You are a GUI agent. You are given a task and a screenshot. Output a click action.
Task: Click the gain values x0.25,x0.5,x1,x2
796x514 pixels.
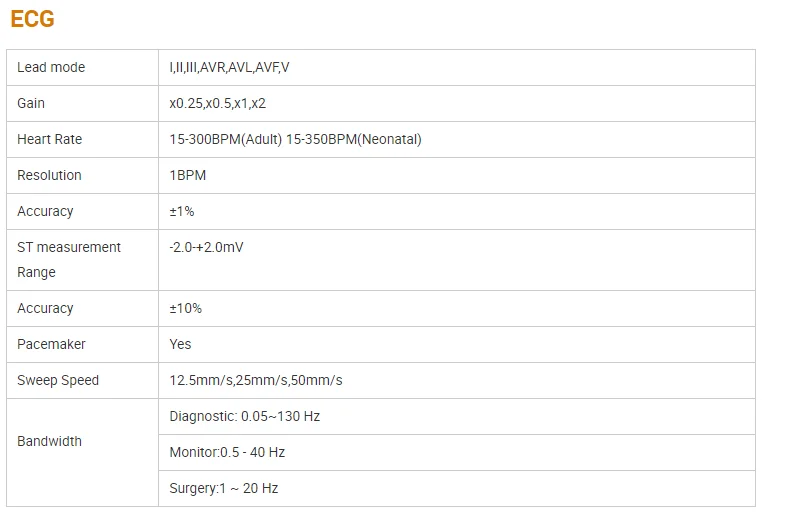click(x=217, y=104)
